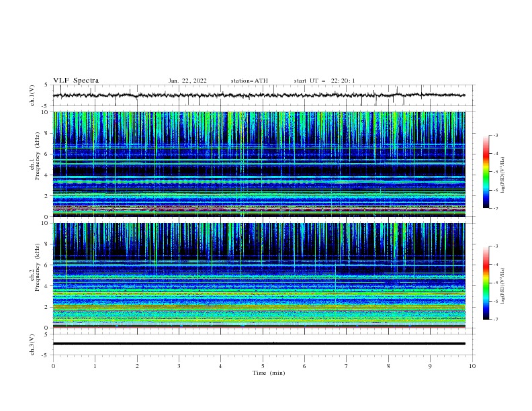Click the "8" kHz tick on ch.1 frequency axis

pyautogui.click(x=47, y=133)
